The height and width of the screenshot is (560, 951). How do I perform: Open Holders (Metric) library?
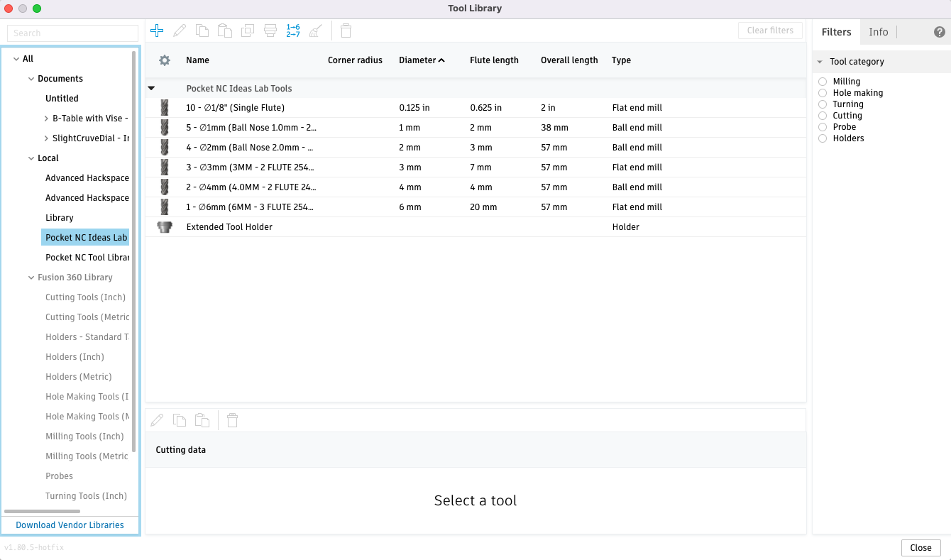click(79, 377)
